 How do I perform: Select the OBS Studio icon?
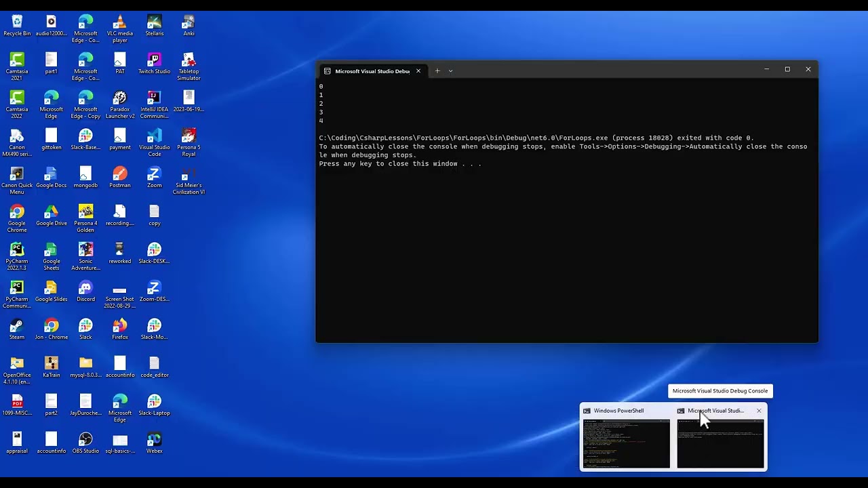point(85,443)
